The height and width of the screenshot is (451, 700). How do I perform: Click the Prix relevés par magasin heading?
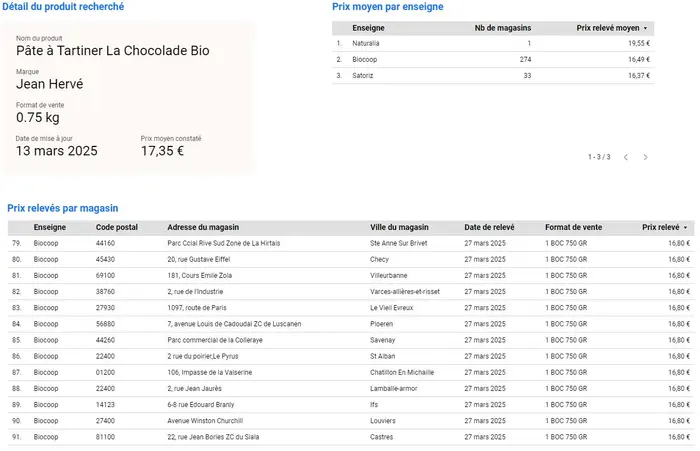[63, 208]
